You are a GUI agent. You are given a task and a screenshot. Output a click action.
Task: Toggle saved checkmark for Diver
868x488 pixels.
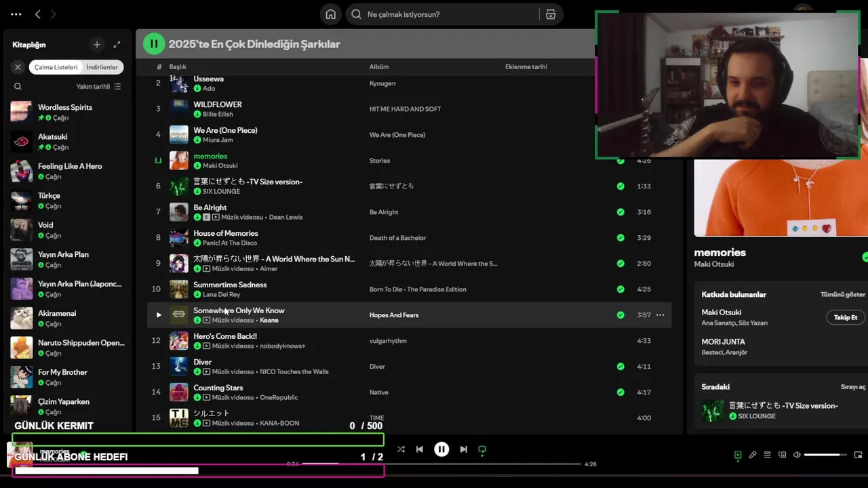(x=620, y=367)
